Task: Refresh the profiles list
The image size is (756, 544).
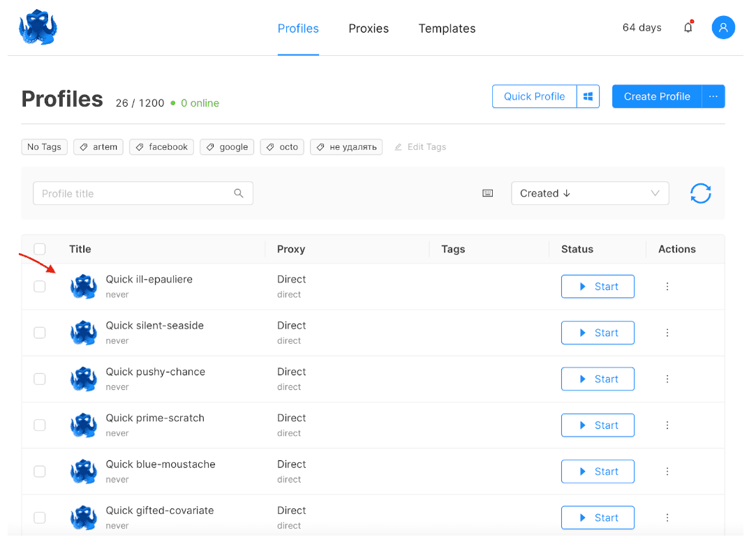Action: [700, 193]
